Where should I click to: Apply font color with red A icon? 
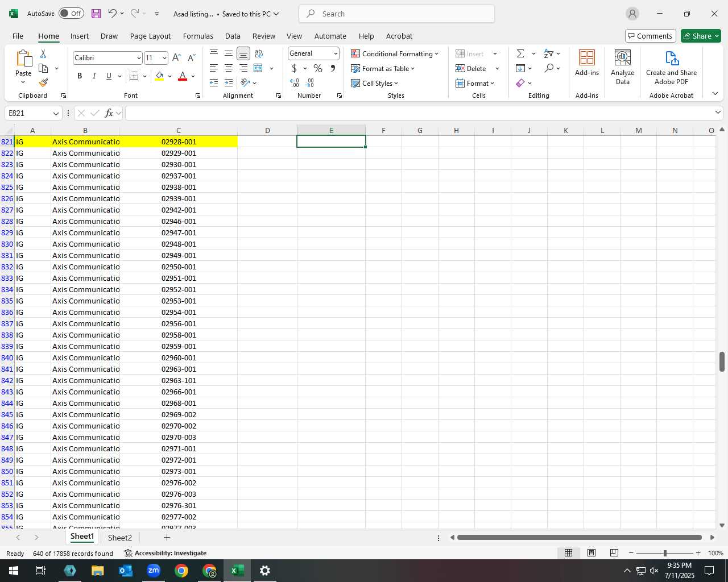click(x=183, y=76)
